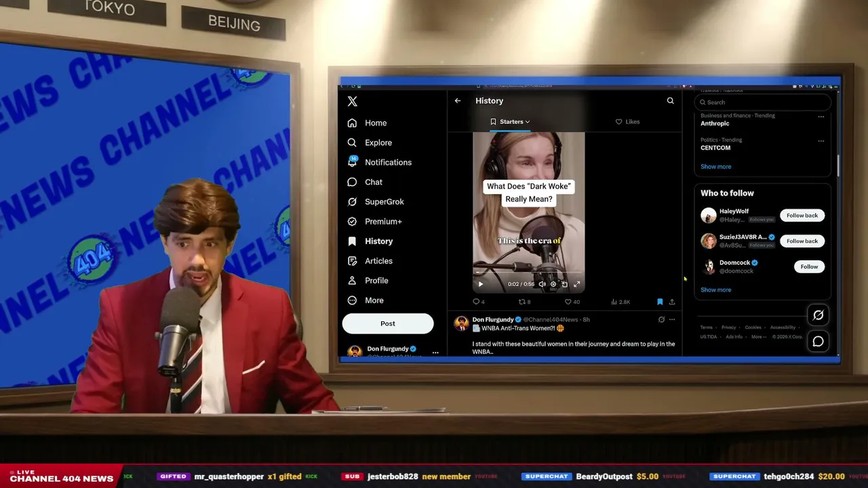Open the Home feed
This screenshot has height=488, width=868.
pos(367,123)
